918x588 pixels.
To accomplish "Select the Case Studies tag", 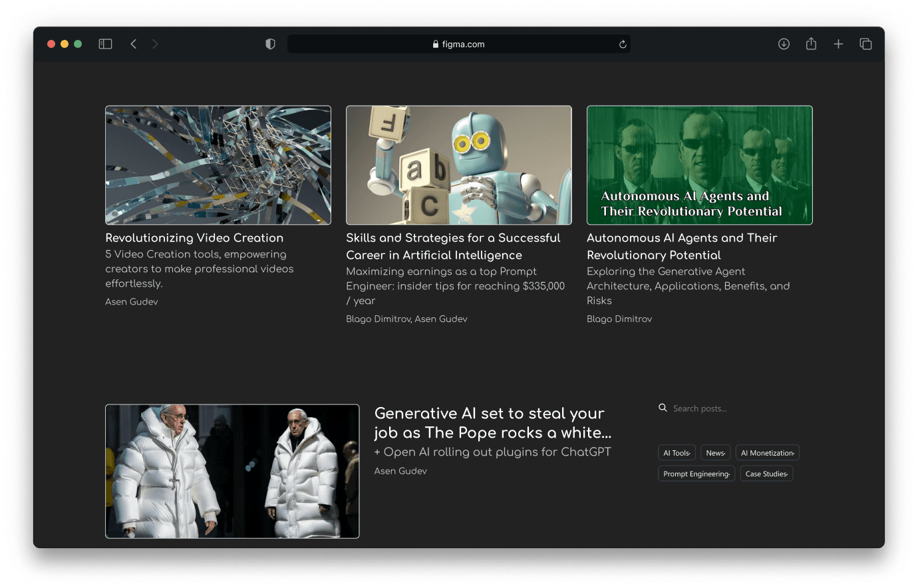I will click(766, 474).
